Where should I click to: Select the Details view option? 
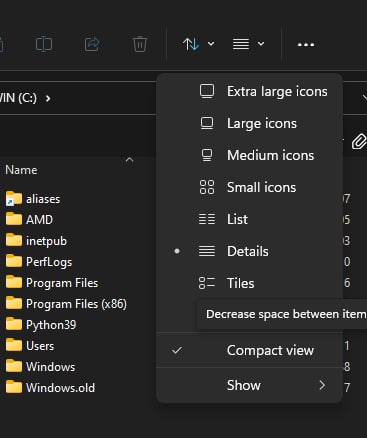[x=249, y=251]
